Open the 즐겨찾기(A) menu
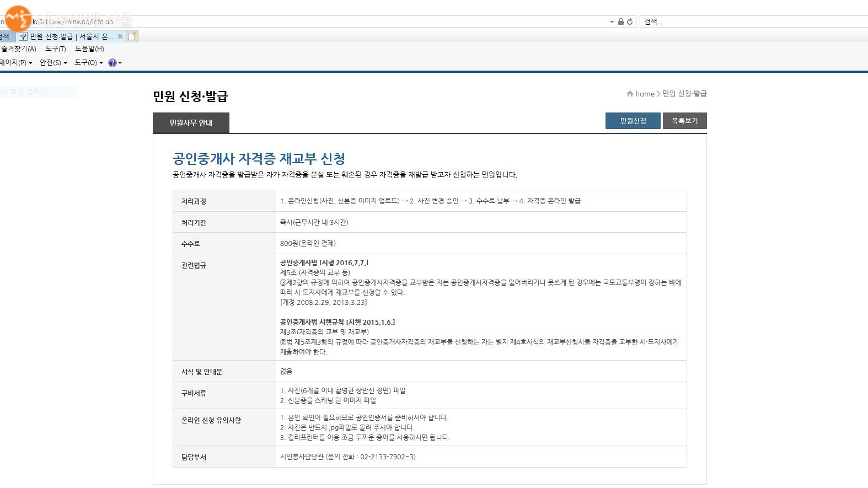 tap(18, 49)
